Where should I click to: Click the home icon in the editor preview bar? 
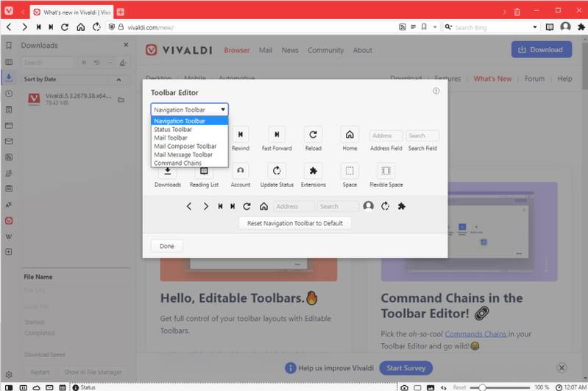coord(263,206)
